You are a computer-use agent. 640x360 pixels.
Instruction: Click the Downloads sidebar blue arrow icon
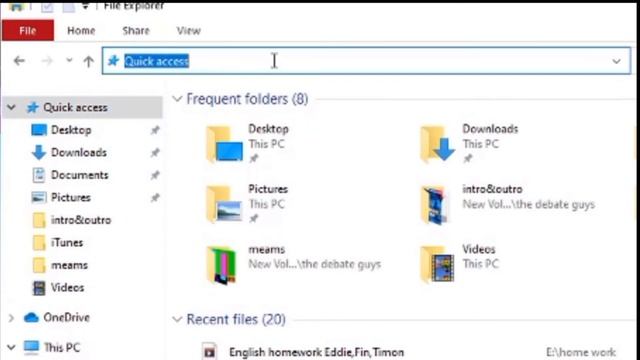click(39, 153)
